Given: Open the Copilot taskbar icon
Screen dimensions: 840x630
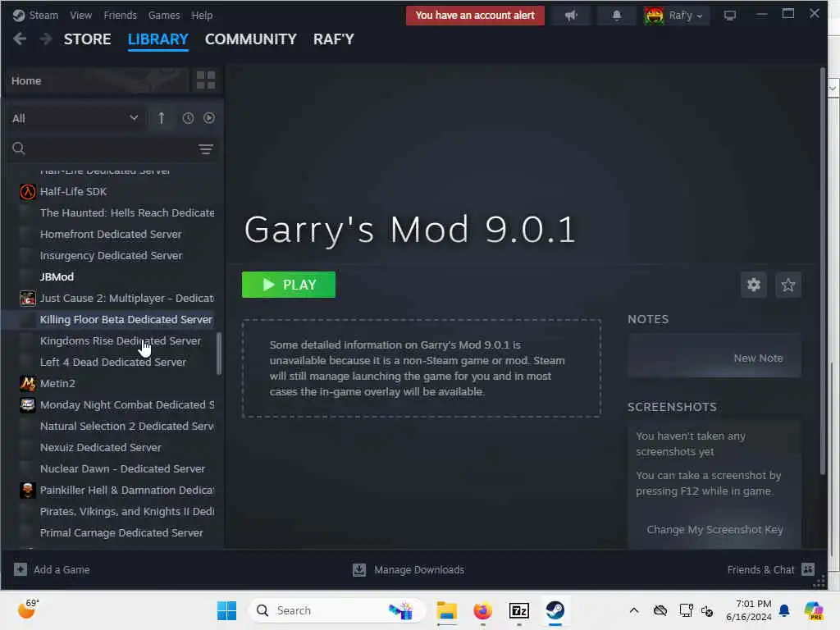Looking at the screenshot, I should click(x=814, y=610).
